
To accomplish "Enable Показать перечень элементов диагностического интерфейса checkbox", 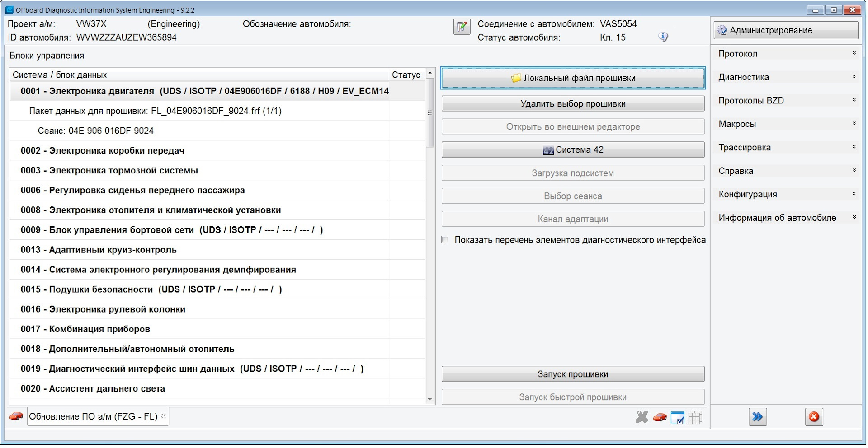I will click(445, 240).
